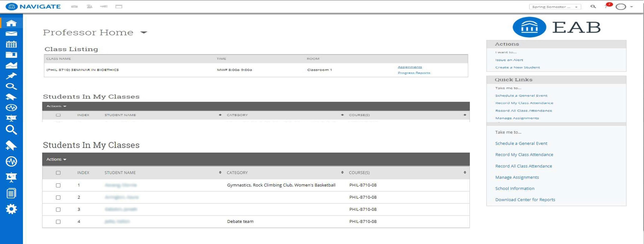Click the bookmarked folder icon in the sidebar

click(11, 55)
